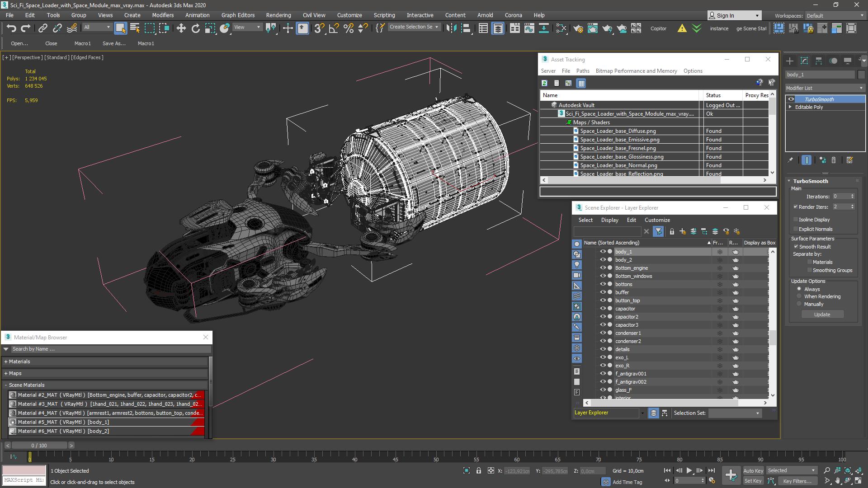The image size is (868, 488).
Task: Open Bitmap Performance and Memory menu
Action: (636, 71)
